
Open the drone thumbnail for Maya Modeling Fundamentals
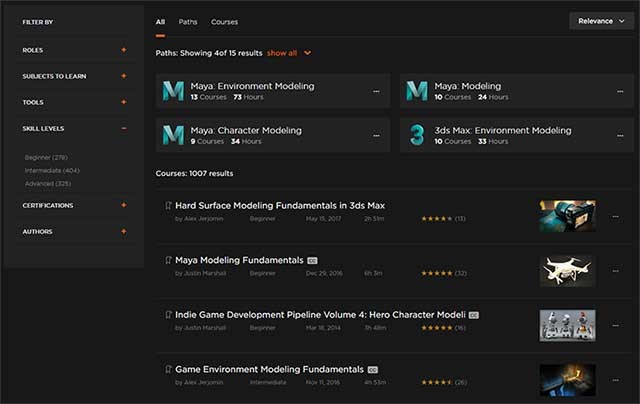tap(567, 271)
